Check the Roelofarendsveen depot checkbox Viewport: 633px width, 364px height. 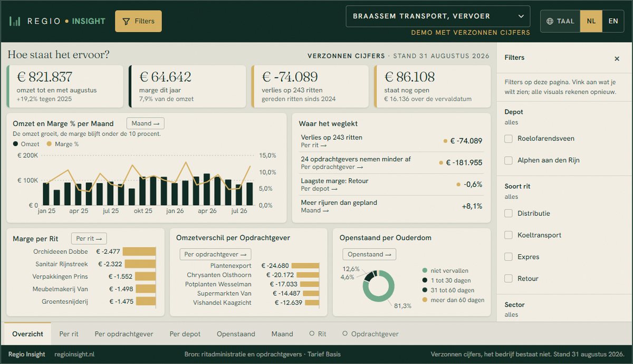tap(509, 139)
